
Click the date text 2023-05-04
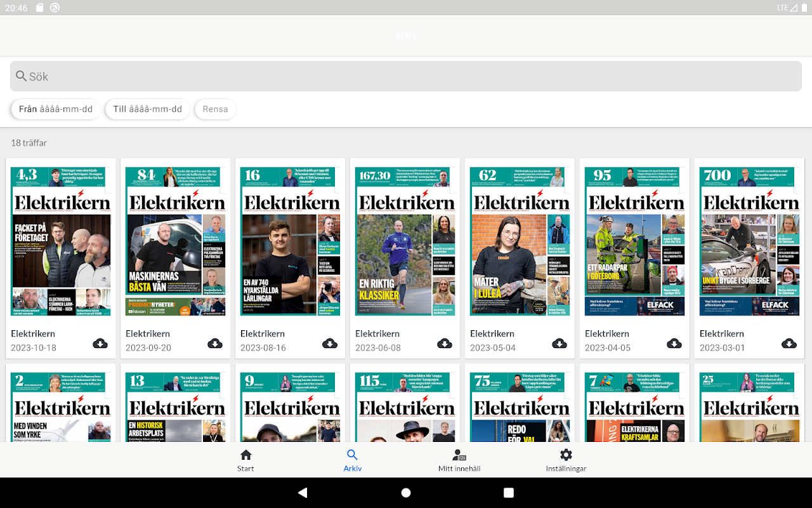pyautogui.click(x=493, y=348)
